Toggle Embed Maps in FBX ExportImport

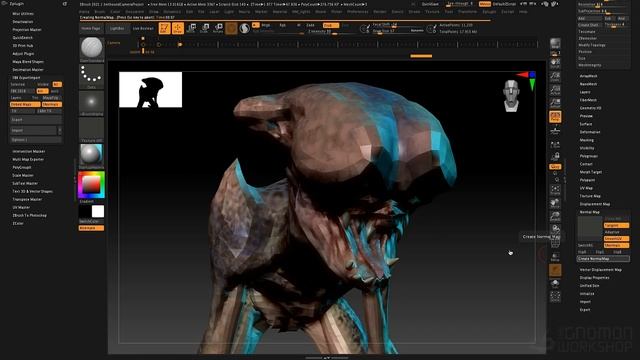25,104
